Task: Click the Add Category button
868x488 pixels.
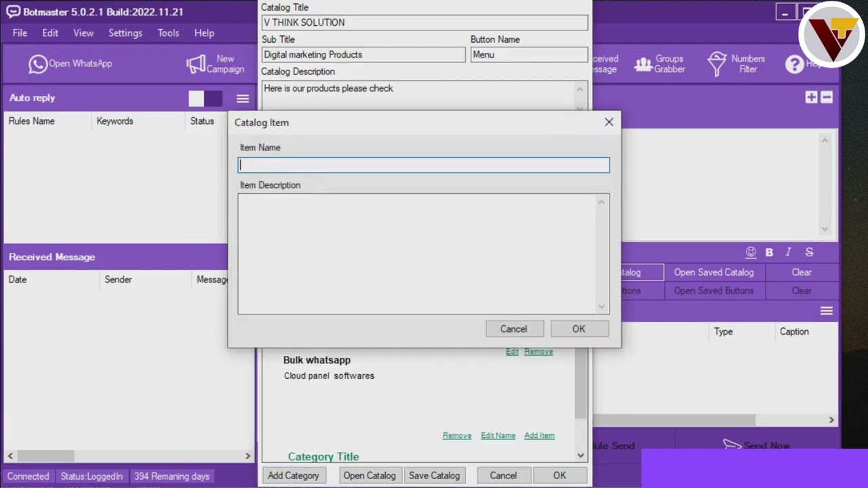Action: click(294, 475)
